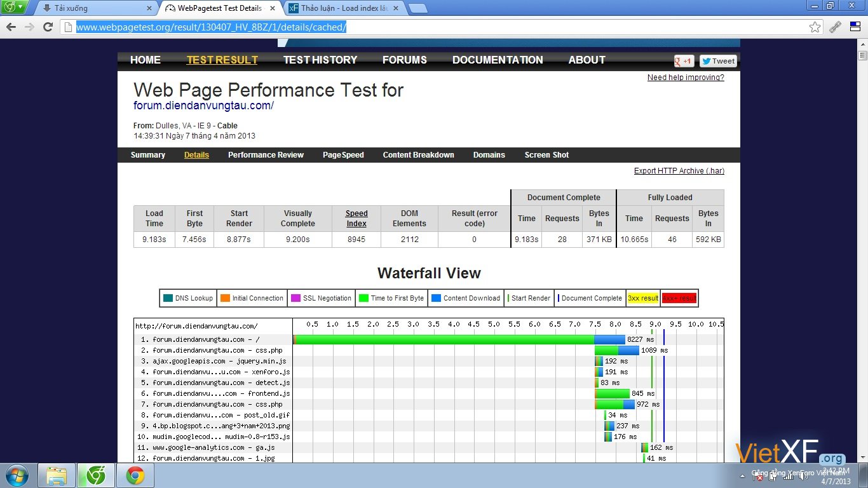Open Google Chrome from the taskbar

(135, 475)
